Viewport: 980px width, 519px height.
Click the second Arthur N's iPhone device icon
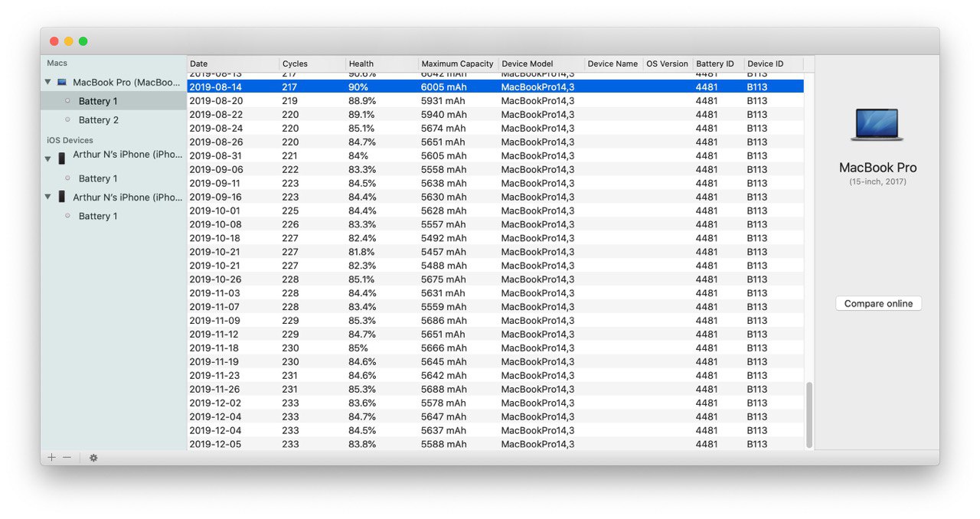(62, 197)
